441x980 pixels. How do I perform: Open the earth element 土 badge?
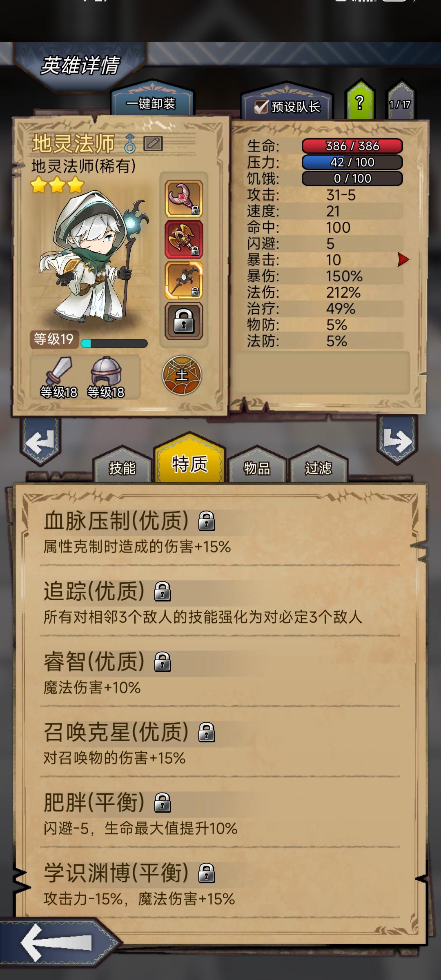[x=182, y=375]
